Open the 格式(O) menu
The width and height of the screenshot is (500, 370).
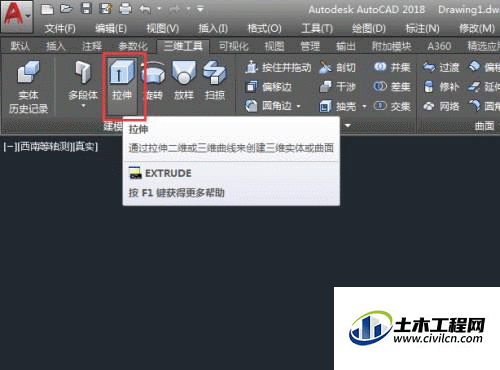[x=265, y=29]
